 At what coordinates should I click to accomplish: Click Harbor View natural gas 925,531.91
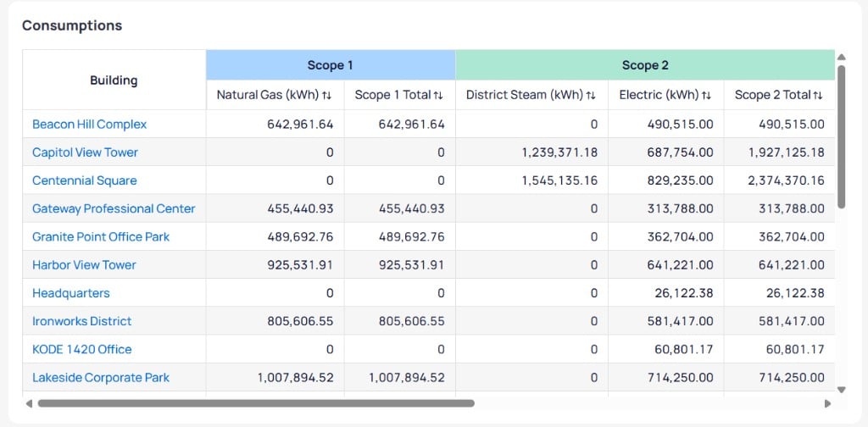(x=301, y=265)
